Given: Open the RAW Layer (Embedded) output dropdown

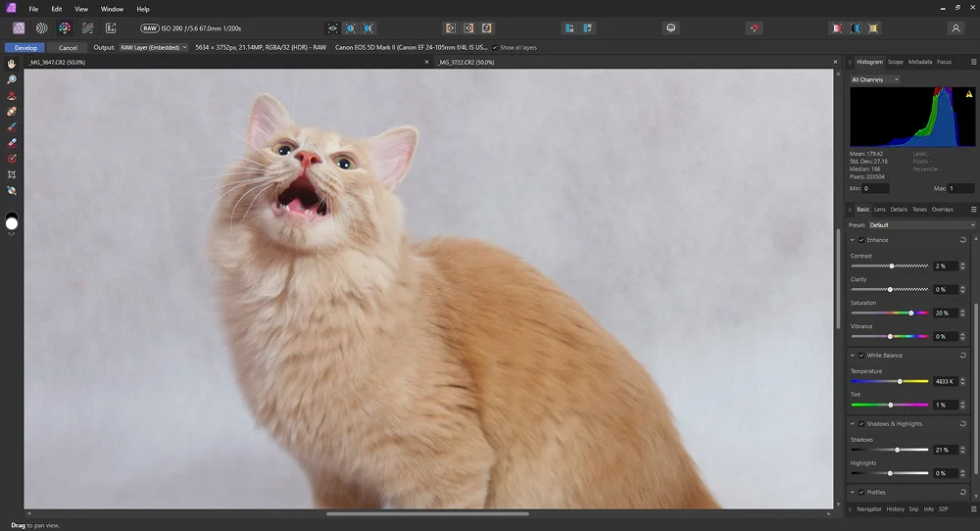Looking at the screenshot, I should coord(153,47).
